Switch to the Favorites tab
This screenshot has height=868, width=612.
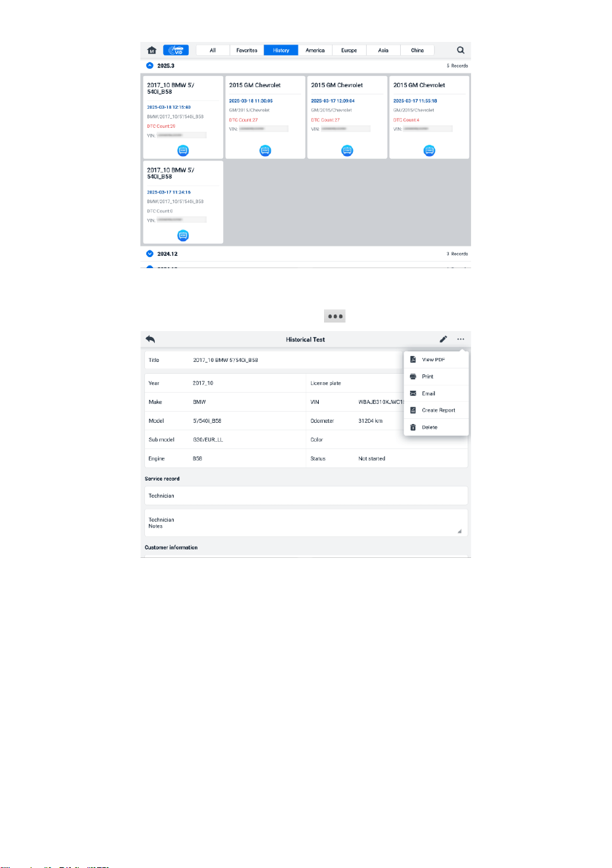pos(247,50)
